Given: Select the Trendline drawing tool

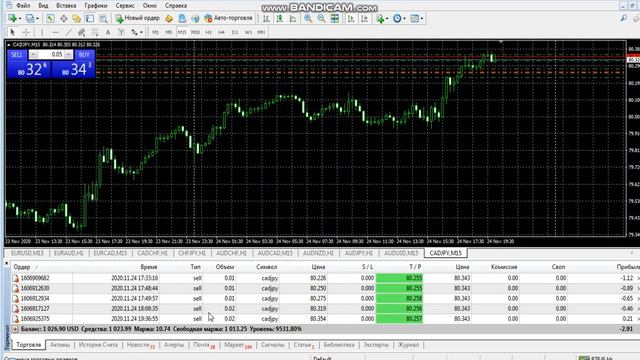Looking at the screenshot, I should [x=68, y=32].
